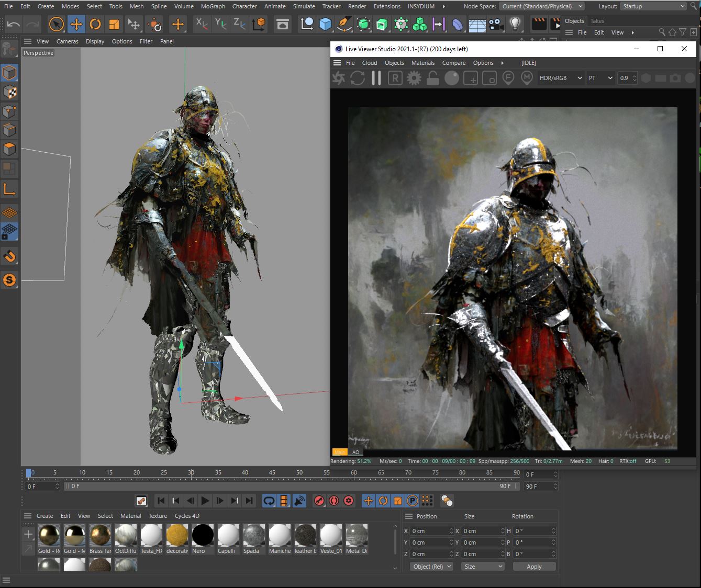This screenshot has height=588, width=701.
Task: Toggle Z axis lock
Action: click(x=239, y=24)
